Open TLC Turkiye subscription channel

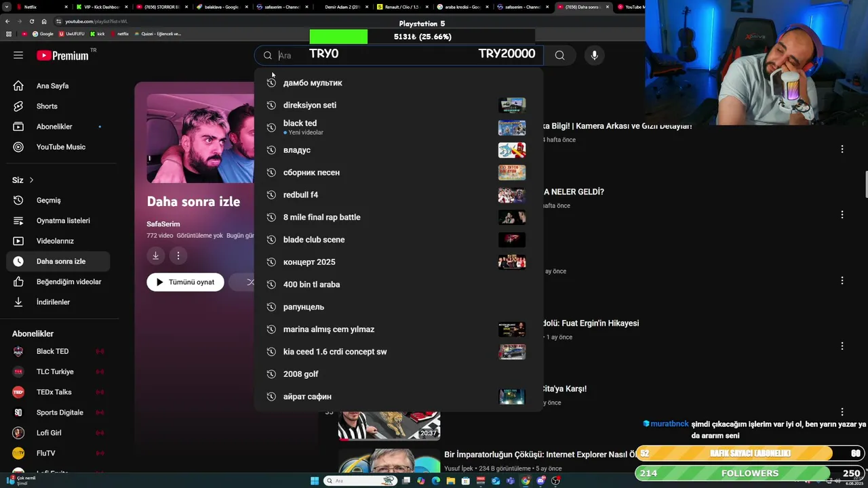(x=58, y=372)
